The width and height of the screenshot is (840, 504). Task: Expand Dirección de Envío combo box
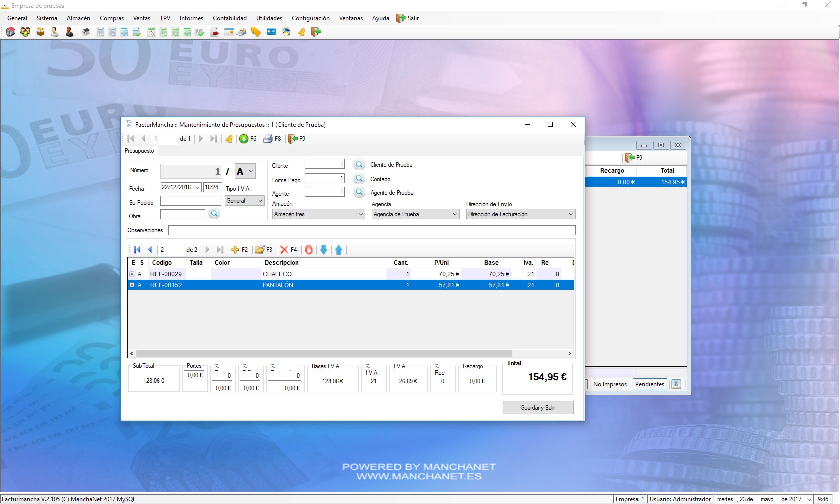coord(571,214)
